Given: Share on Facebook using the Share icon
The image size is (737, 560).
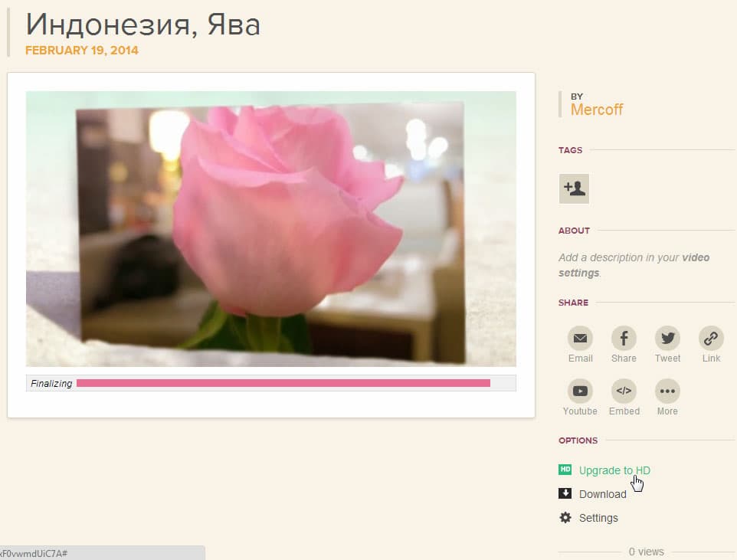Looking at the screenshot, I should (x=624, y=338).
